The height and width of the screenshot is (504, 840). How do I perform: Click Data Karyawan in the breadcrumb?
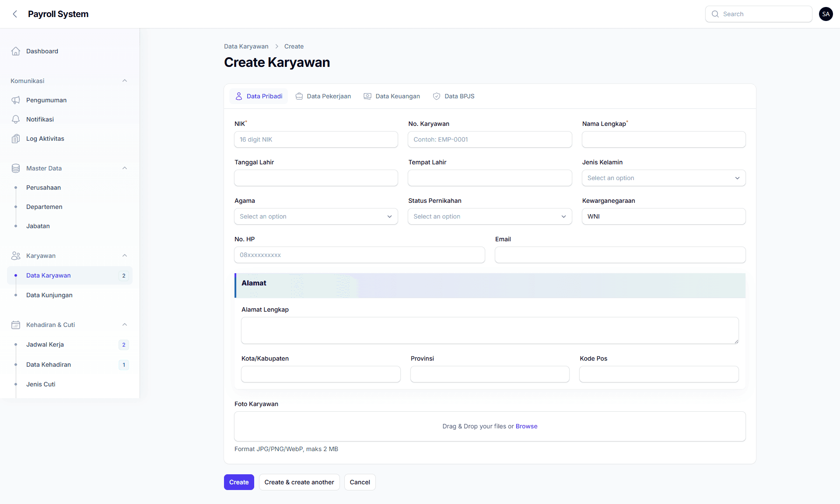tap(246, 46)
